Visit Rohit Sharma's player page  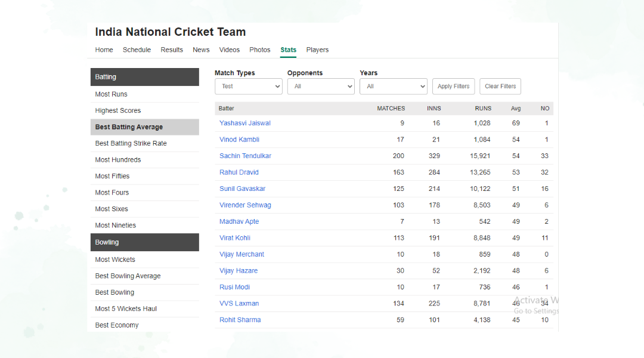(240, 320)
